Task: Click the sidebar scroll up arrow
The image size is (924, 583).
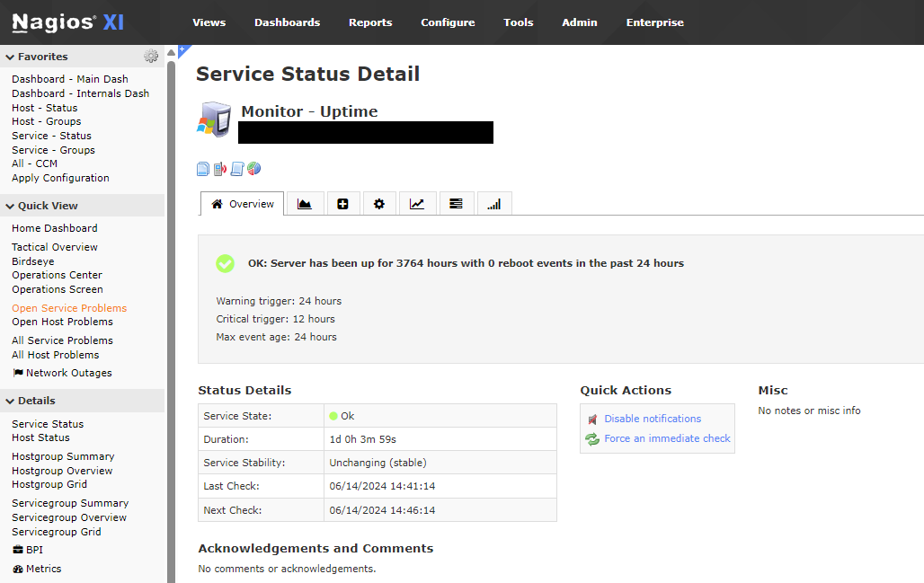Action: tap(171, 52)
